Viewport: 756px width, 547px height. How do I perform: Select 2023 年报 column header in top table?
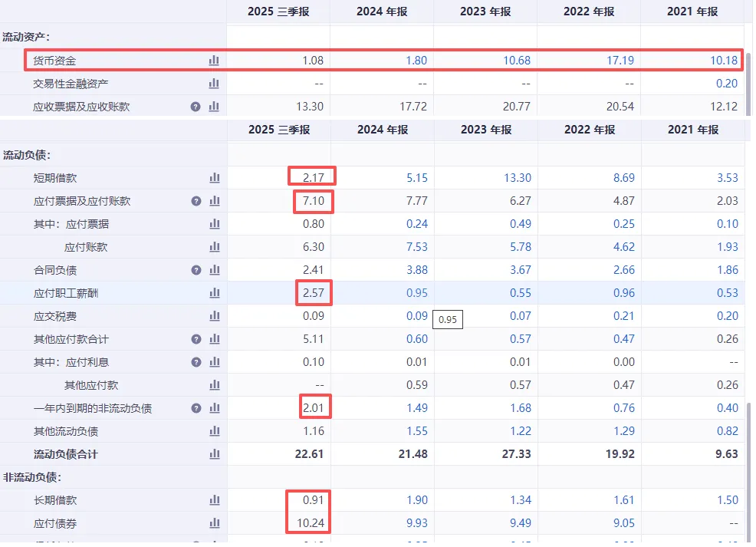coord(485,12)
